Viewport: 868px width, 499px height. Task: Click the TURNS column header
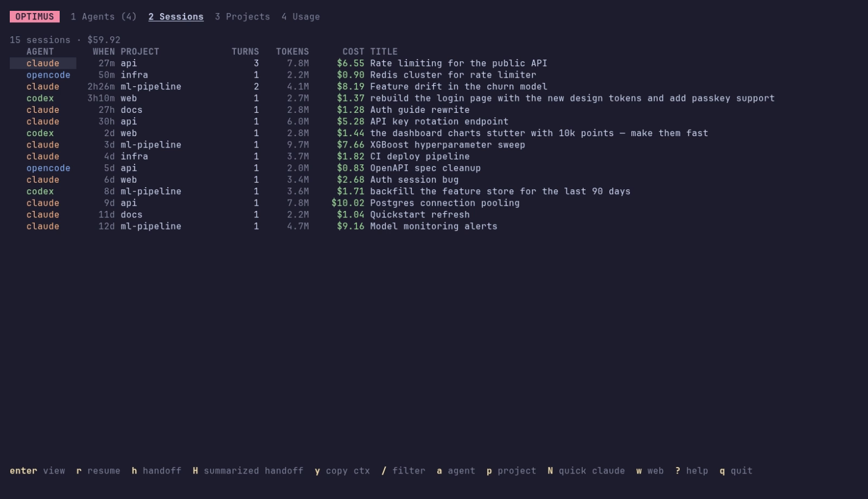pyautogui.click(x=245, y=52)
